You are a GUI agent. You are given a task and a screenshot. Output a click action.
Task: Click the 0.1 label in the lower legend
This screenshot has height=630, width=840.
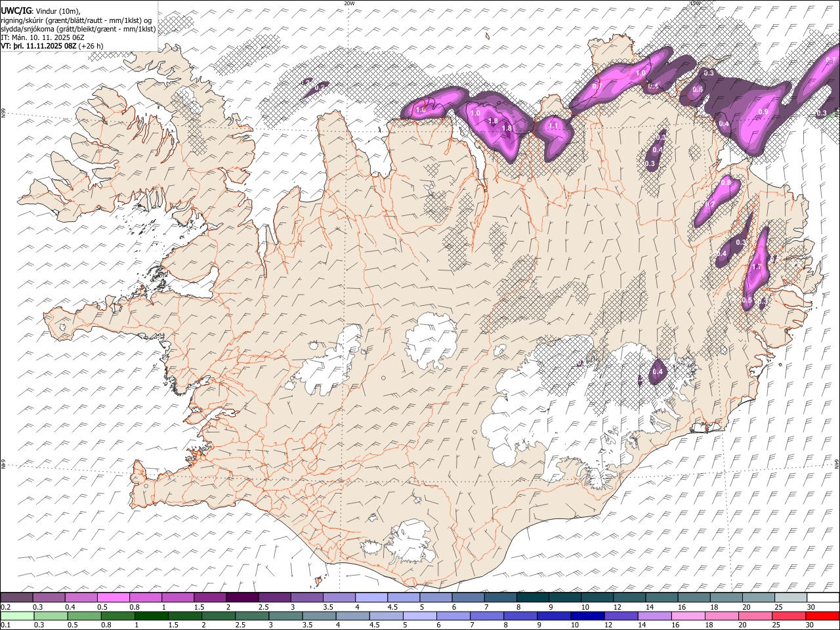5,625
